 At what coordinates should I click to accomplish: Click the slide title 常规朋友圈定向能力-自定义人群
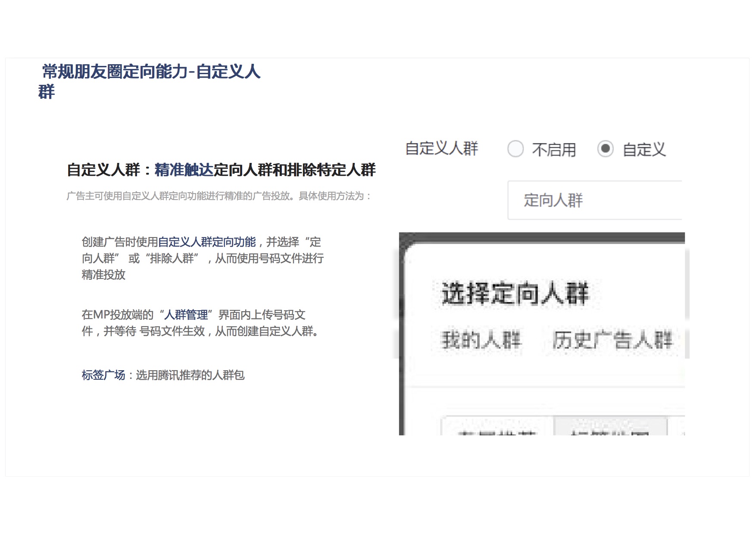click(x=151, y=72)
